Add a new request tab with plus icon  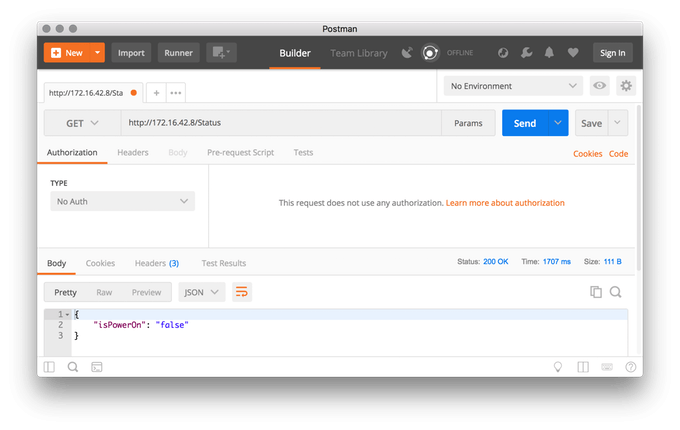click(x=157, y=93)
